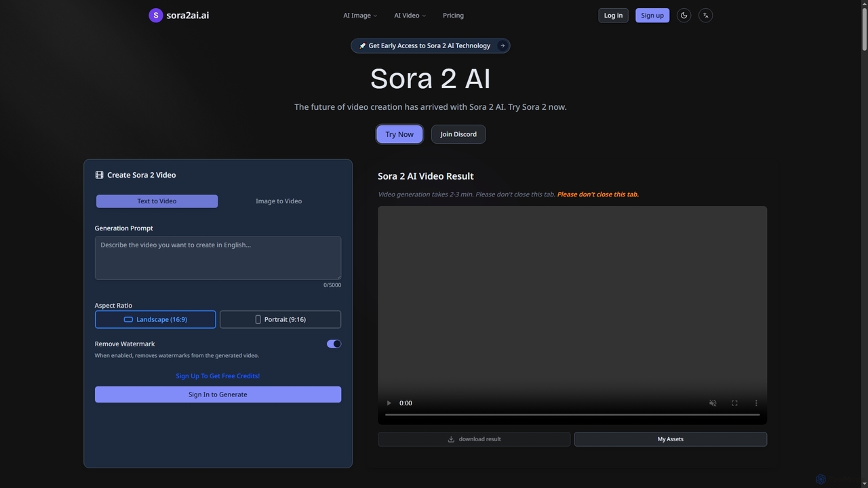Enter fullscreen in the video player
Image resolution: width=868 pixels, height=488 pixels.
pyautogui.click(x=734, y=403)
